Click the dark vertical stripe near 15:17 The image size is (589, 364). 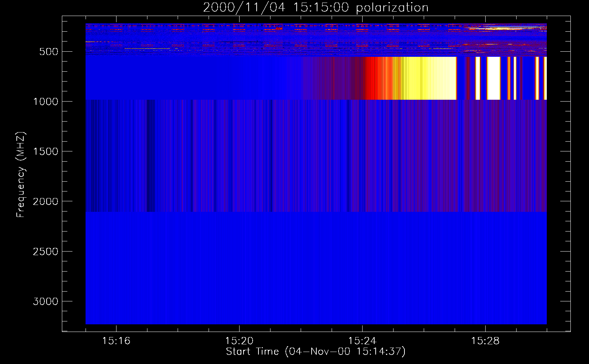point(150,156)
